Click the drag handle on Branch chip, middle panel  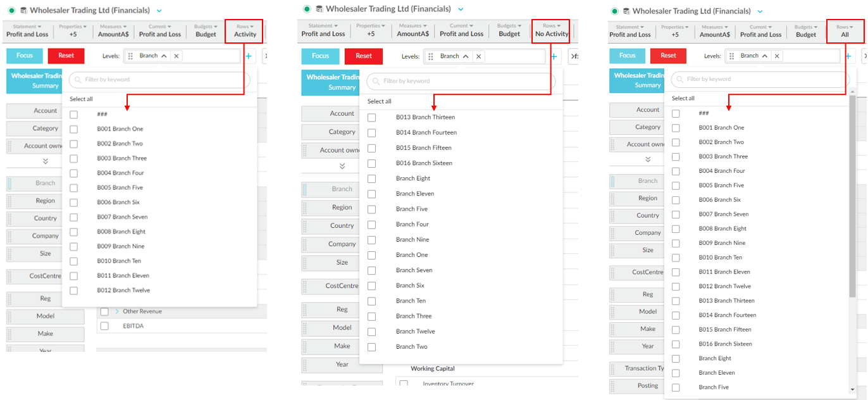tap(431, 56)
